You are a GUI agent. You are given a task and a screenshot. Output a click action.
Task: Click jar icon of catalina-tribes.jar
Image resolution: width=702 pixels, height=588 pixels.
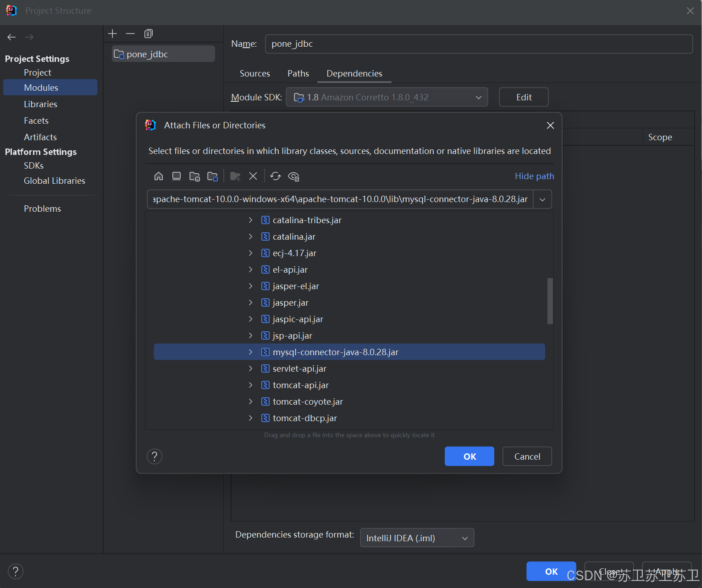click(x=265, y=220)
